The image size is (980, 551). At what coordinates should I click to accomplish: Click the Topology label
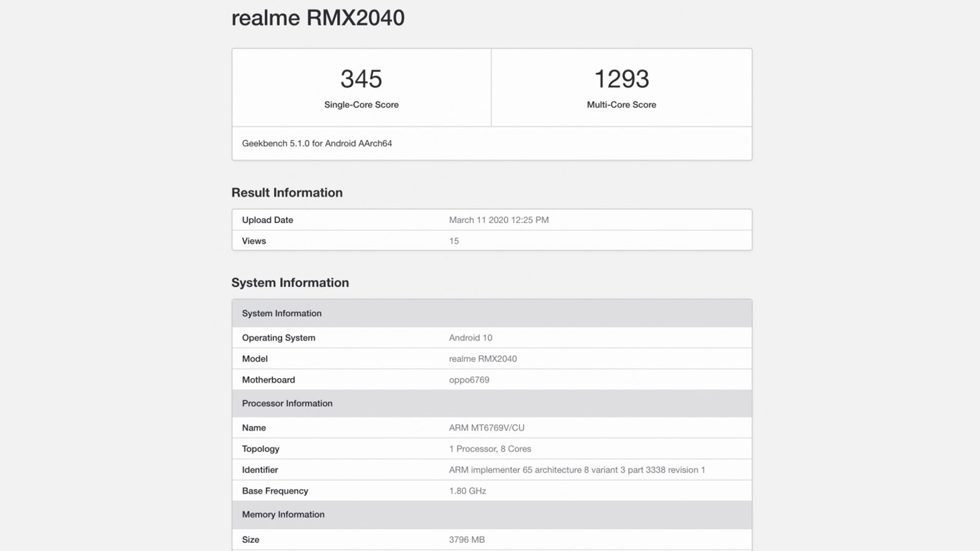261,449
